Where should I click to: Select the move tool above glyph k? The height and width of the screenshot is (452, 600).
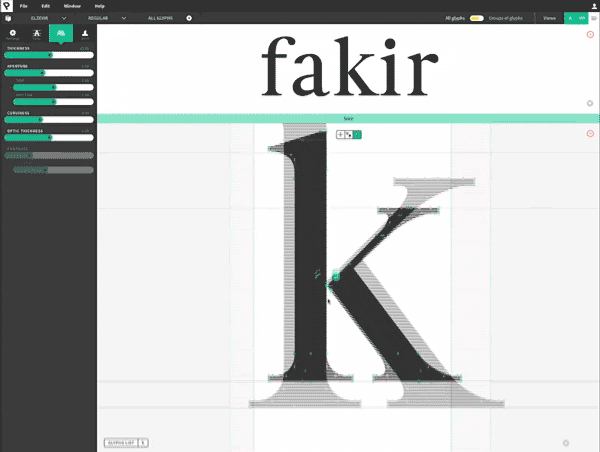[x=340, y=134]
